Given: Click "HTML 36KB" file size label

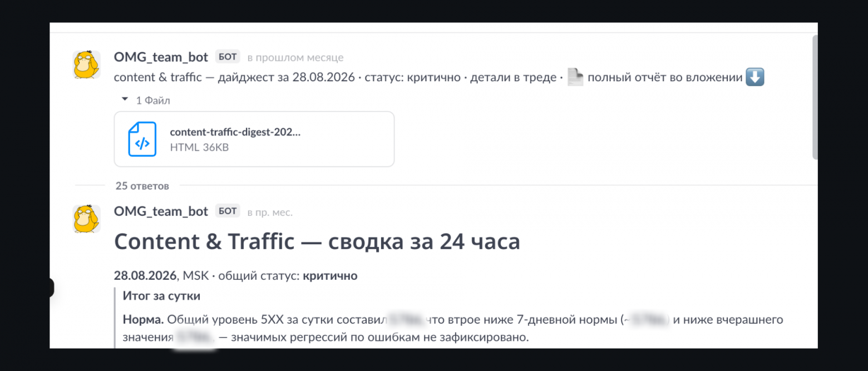Looking at the screenshot, I should tap(199, 147).
